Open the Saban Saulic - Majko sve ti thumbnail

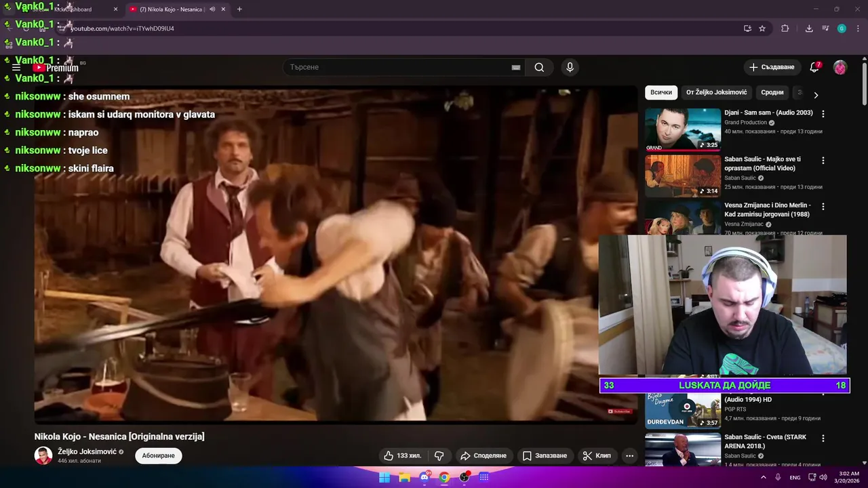(x=683, y=176)
